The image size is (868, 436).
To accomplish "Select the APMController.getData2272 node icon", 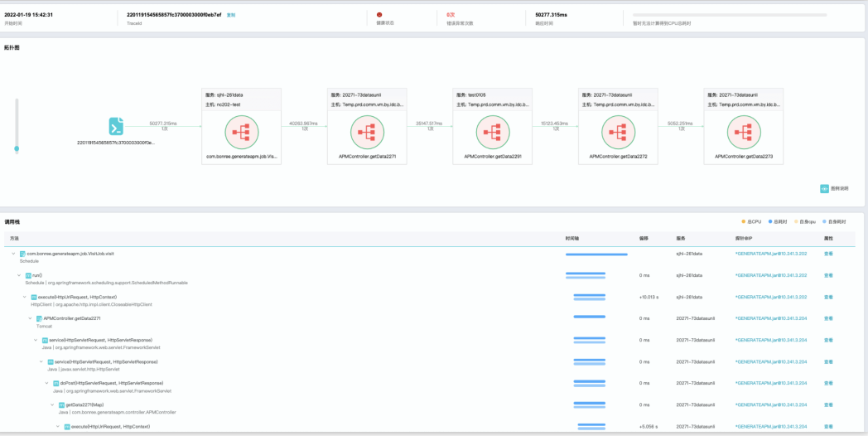I will (x=618, y=133).
